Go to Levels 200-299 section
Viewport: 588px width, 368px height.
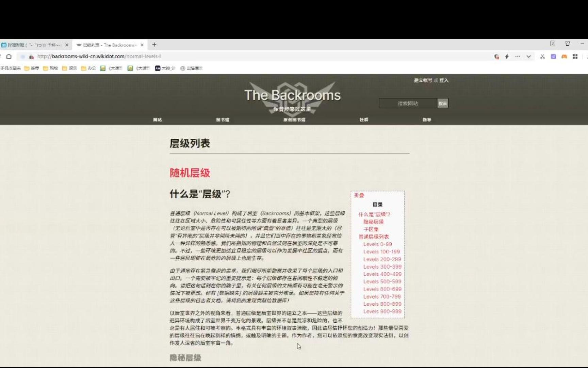pyautogui.click(x=382, y=259)
